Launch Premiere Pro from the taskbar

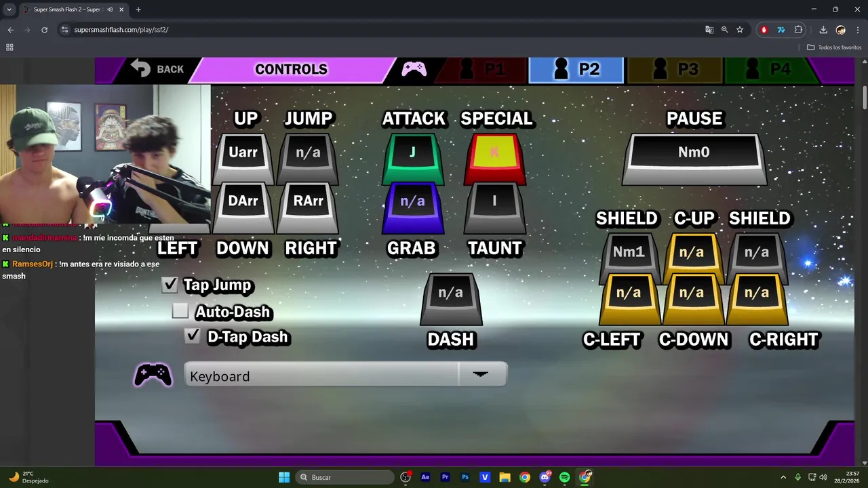pyautogui.click(x=445, y=477)
